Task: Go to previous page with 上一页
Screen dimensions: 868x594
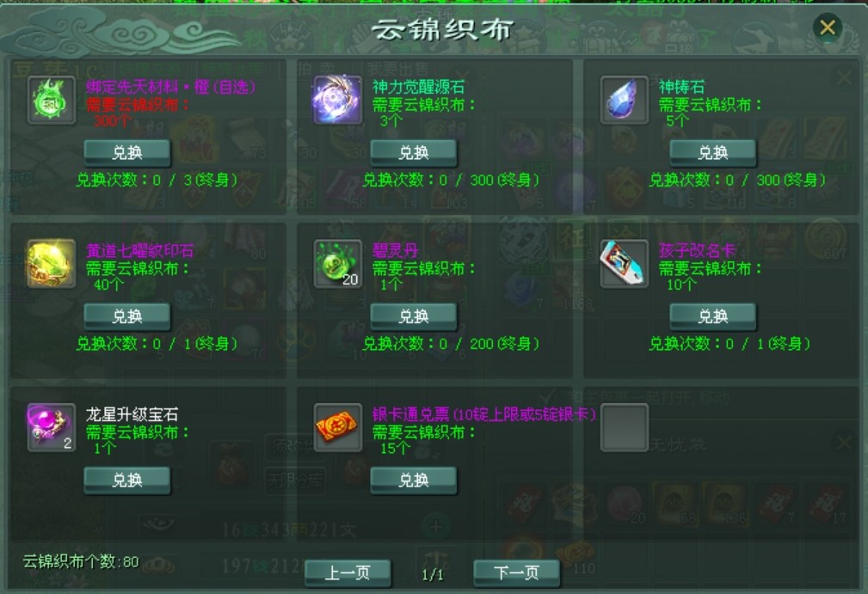Action: pos(348,573)
